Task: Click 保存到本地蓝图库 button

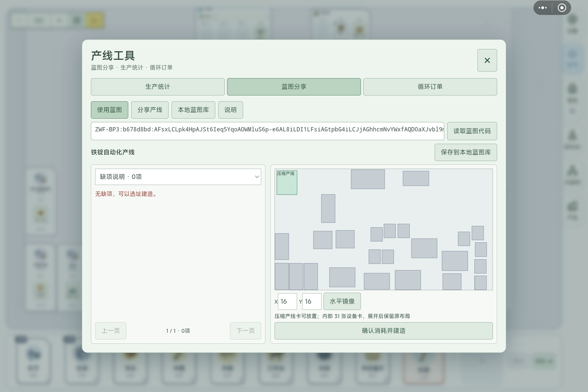Action: (x=466, y=152)
